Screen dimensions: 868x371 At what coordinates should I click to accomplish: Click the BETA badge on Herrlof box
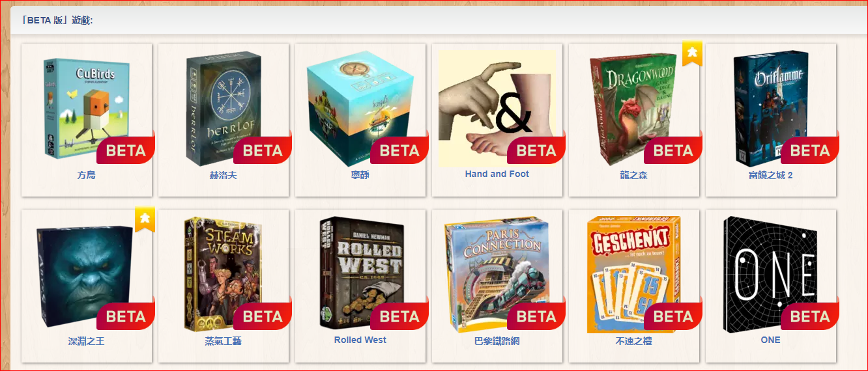click(263, 150)
